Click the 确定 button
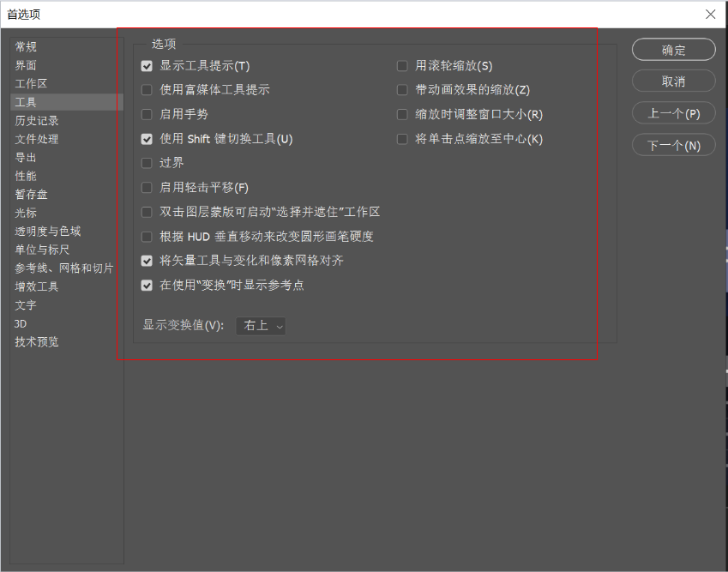728x572 pixels. (x=673, y=50)
